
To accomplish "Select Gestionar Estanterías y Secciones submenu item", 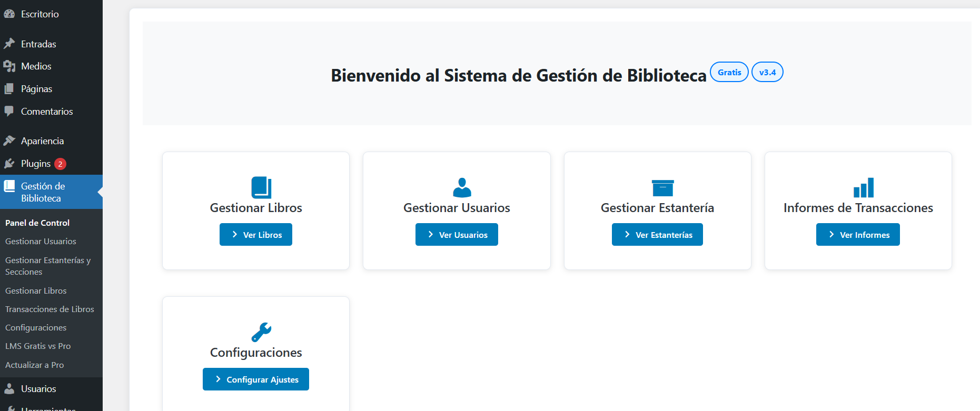I will [47, 266].
